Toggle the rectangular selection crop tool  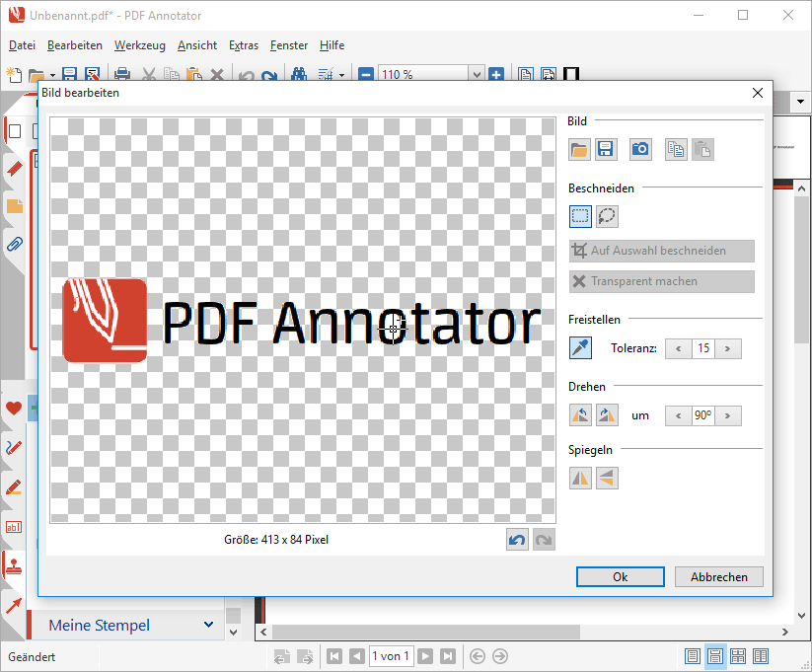click(x=580, y=216)
